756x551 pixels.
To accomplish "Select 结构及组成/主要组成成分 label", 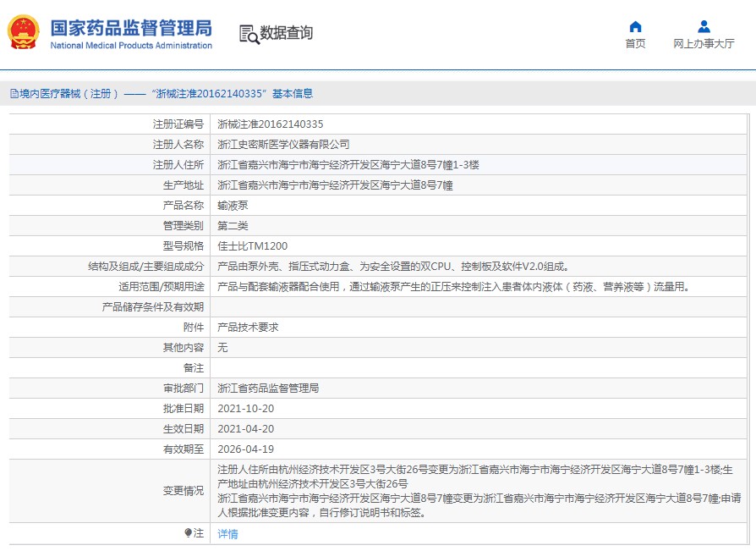I will (145, 266).
